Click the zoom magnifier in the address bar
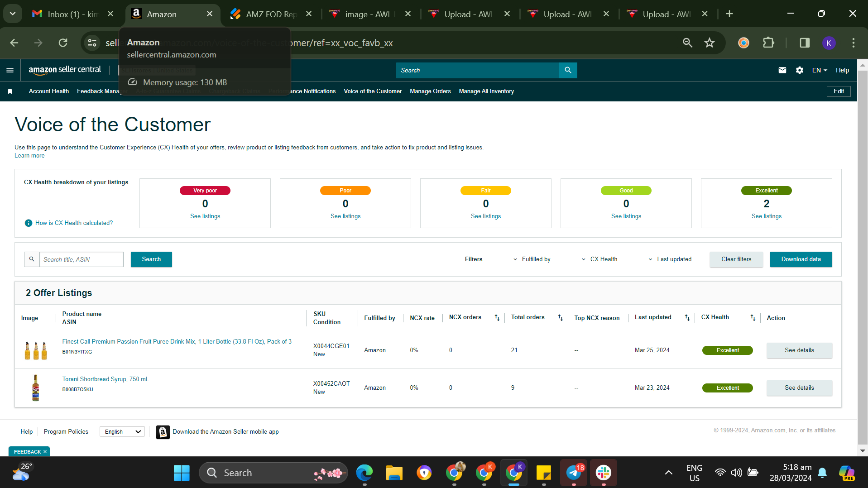The width and height of the screenshot is (868, 488). point(687,43)
